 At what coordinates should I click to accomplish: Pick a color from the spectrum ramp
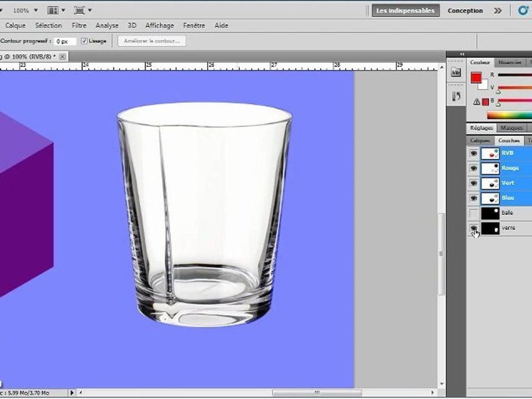click(509, 115)
